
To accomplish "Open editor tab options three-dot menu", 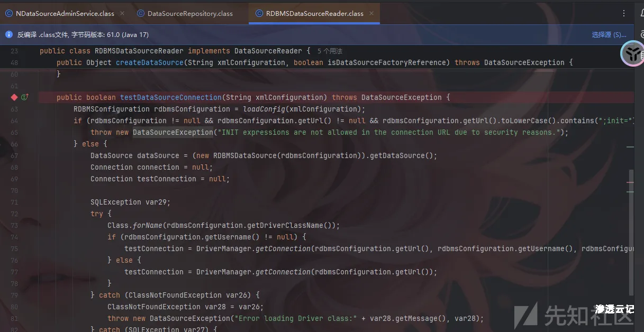I will click(x=624, y=13).
